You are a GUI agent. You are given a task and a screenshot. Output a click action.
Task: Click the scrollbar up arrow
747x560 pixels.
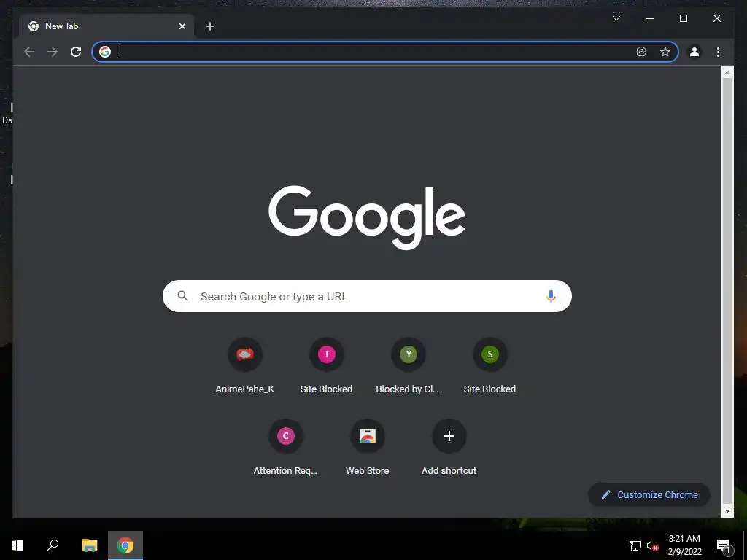coord(727,72)
